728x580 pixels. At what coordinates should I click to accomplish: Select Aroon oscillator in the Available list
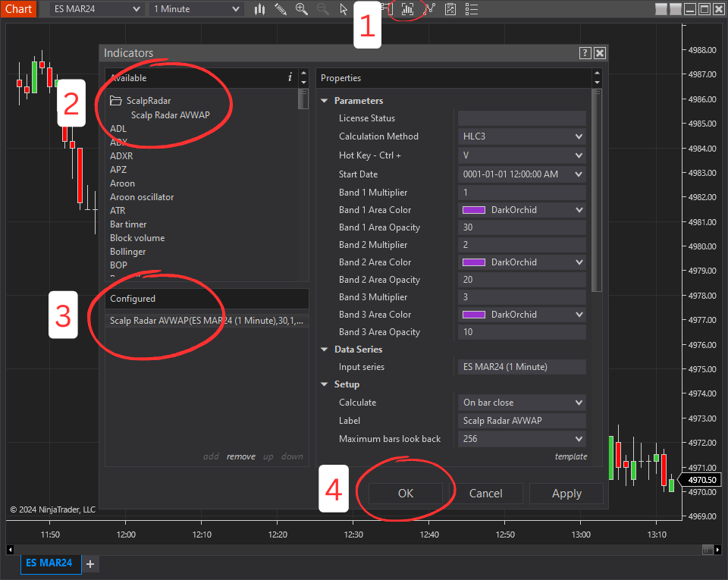point(142,197)
